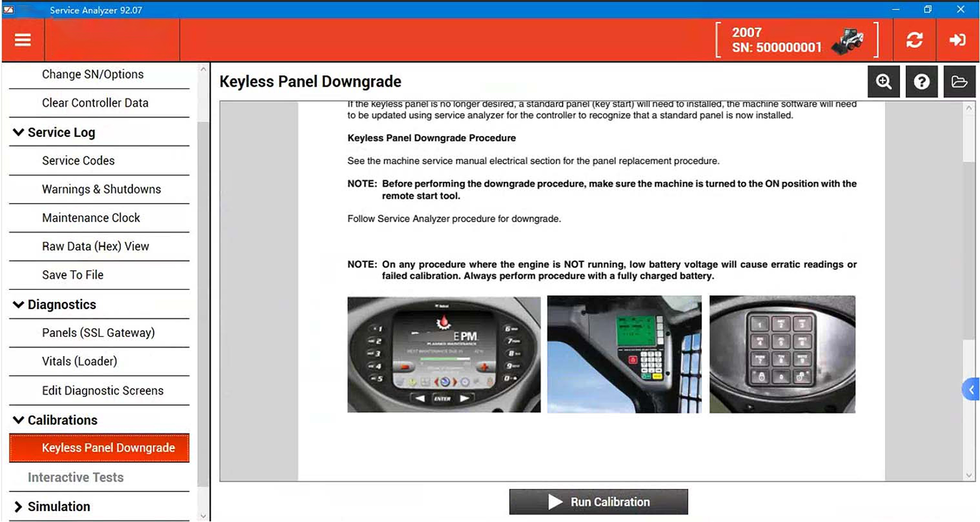The height and width of the screenshot is (522, 980).
Task: Open Raw Data (Hex) View
Action: click(99, 246)
